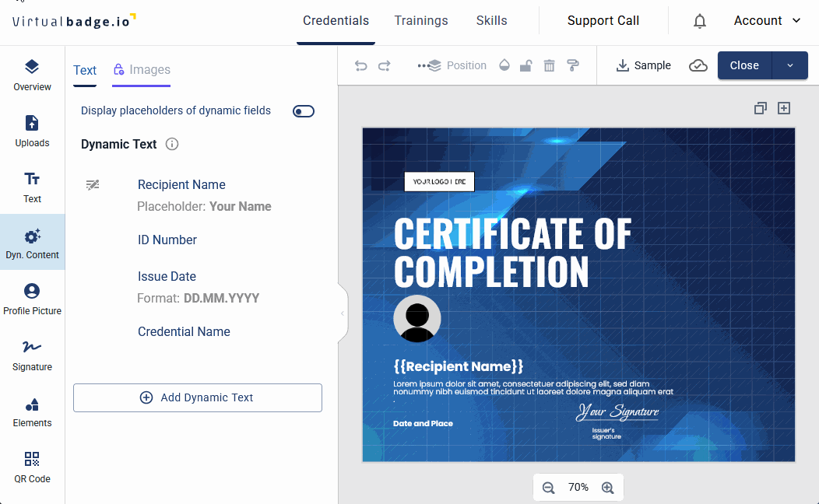Open the dropdown arrow next to Close
Viewport: 819px width, 504px height.
(x=789, y=66)
